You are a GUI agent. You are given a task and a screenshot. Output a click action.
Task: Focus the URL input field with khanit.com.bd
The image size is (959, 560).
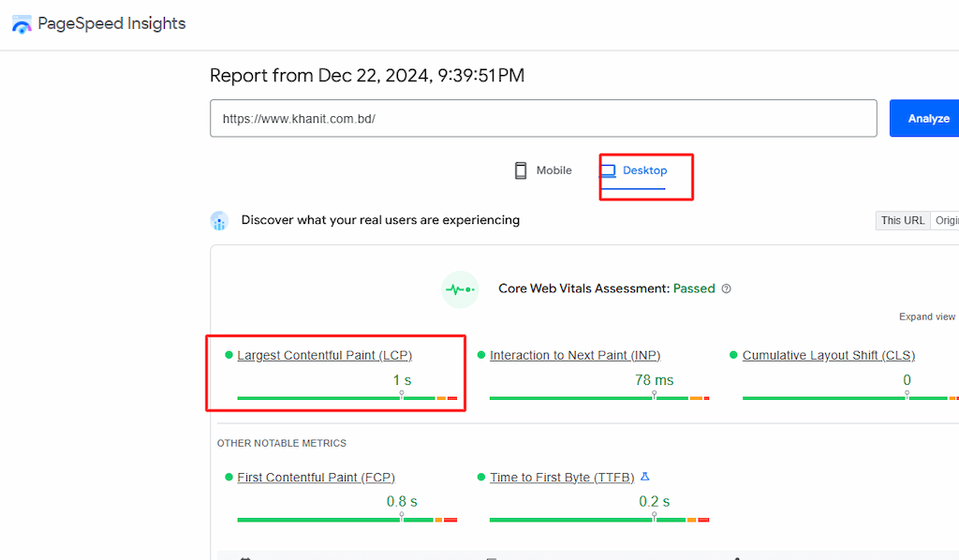[542, 119]
